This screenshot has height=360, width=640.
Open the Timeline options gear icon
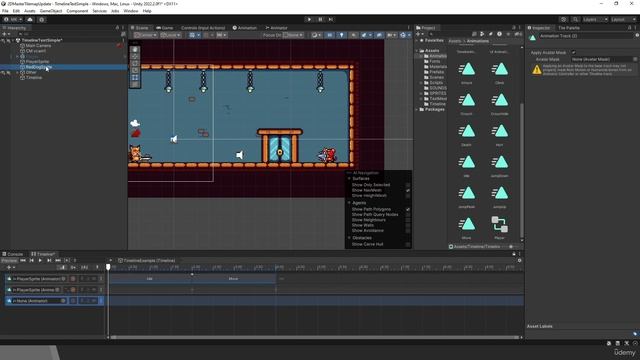(519, 260)
